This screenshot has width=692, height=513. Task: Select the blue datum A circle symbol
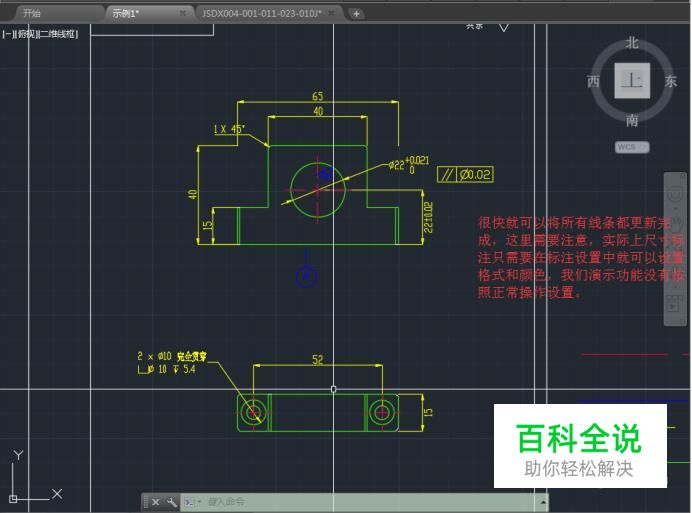point(306,277)
